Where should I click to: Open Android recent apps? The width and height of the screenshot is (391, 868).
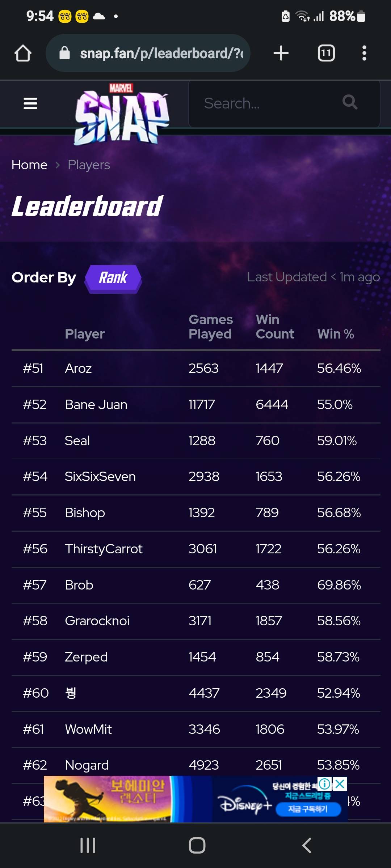pos(88,845)
